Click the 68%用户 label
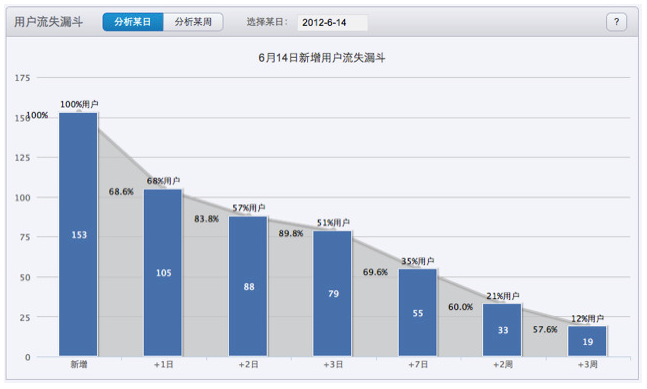Screen dimensions: 647x389 (163, 181)
